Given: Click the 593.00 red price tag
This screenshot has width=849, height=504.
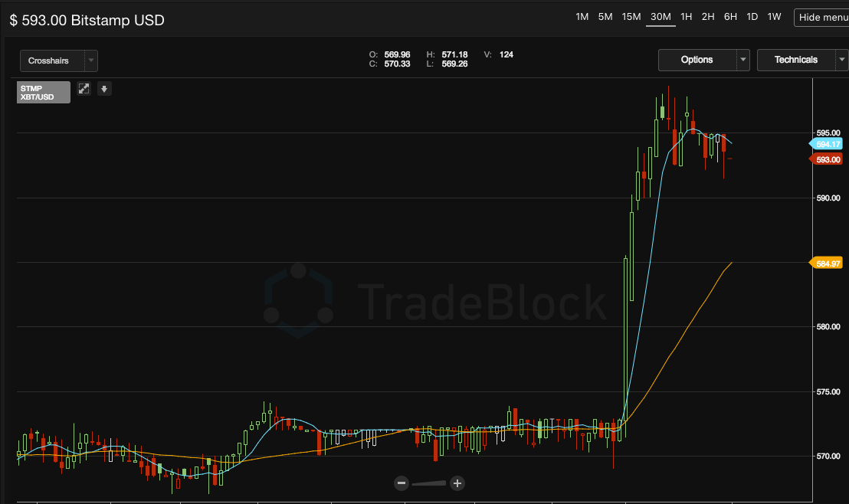Looking at the screenshot, I should (x=826, y=159).
